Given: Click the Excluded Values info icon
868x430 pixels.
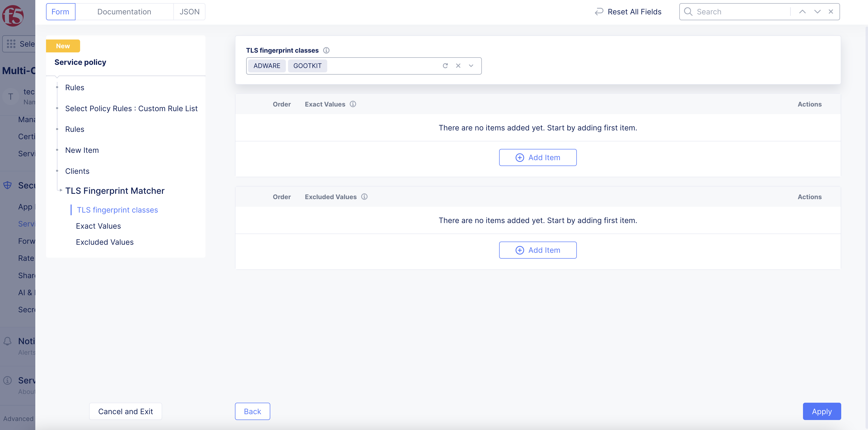Looking at the screenshot, I should click(364, 197).
